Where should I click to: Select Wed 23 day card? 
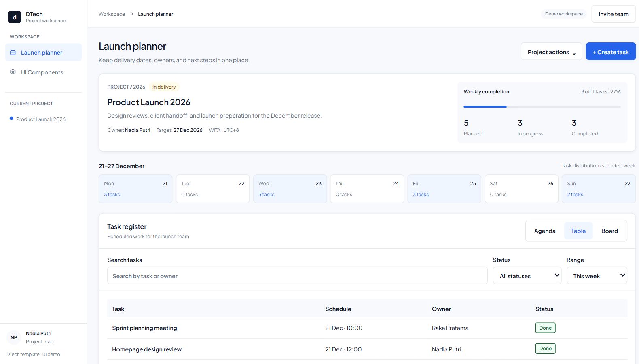(290, 189)
